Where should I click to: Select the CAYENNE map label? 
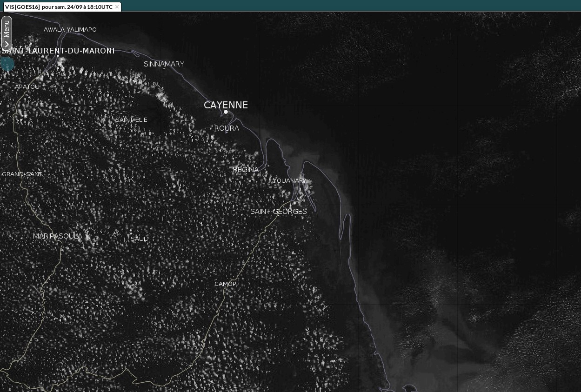click(x=226, y=105)
